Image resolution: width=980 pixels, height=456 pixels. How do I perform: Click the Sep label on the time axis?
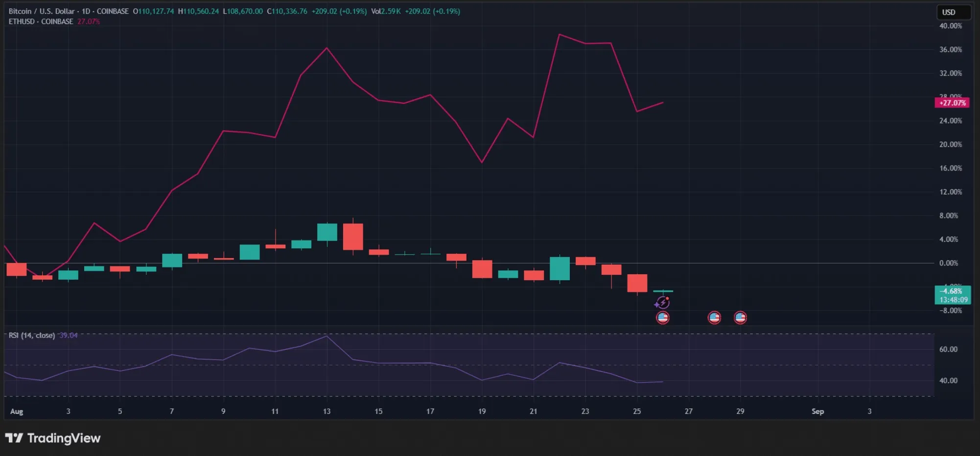(x=817, y=411)
